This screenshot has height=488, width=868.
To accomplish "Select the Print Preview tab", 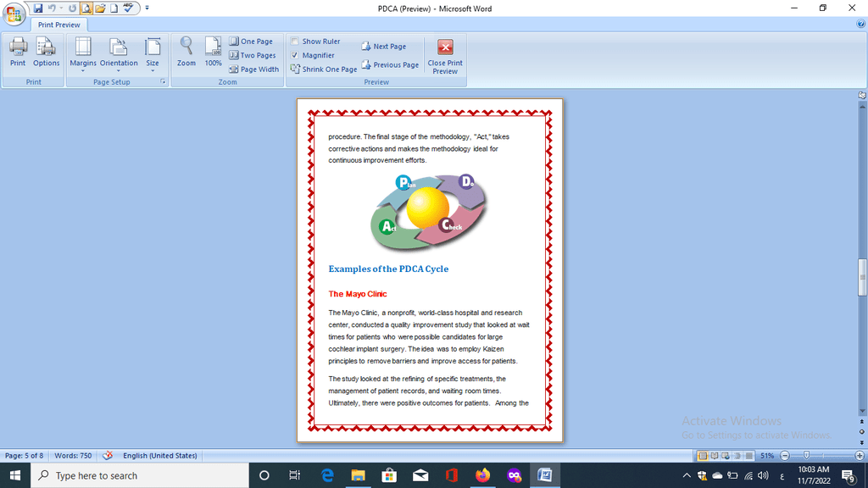I will pyautogui.click(x=58, y=25).
